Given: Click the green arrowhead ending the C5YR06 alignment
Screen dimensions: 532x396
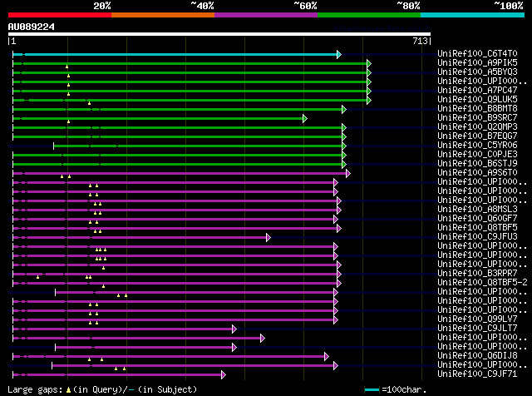Looking at the screenshot, I should pos(344,146).
